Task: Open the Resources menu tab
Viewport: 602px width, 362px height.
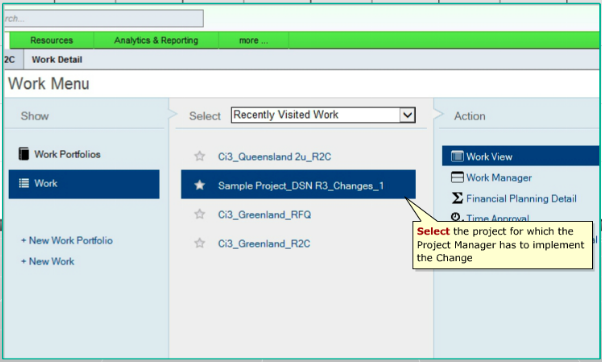Action: pos(51,40)
